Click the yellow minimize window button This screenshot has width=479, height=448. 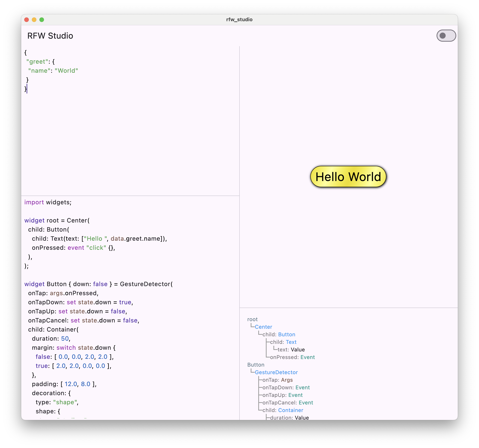pos(34,20)
